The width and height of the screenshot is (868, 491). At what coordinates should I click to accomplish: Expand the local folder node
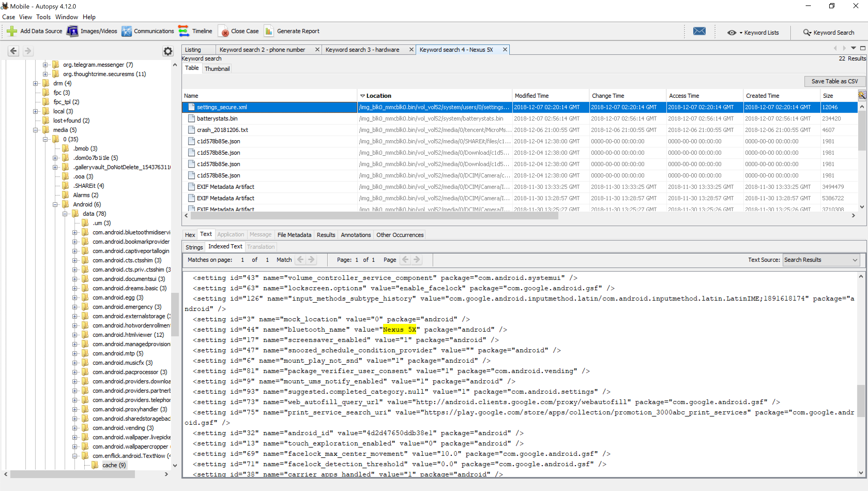coord(35,111)
